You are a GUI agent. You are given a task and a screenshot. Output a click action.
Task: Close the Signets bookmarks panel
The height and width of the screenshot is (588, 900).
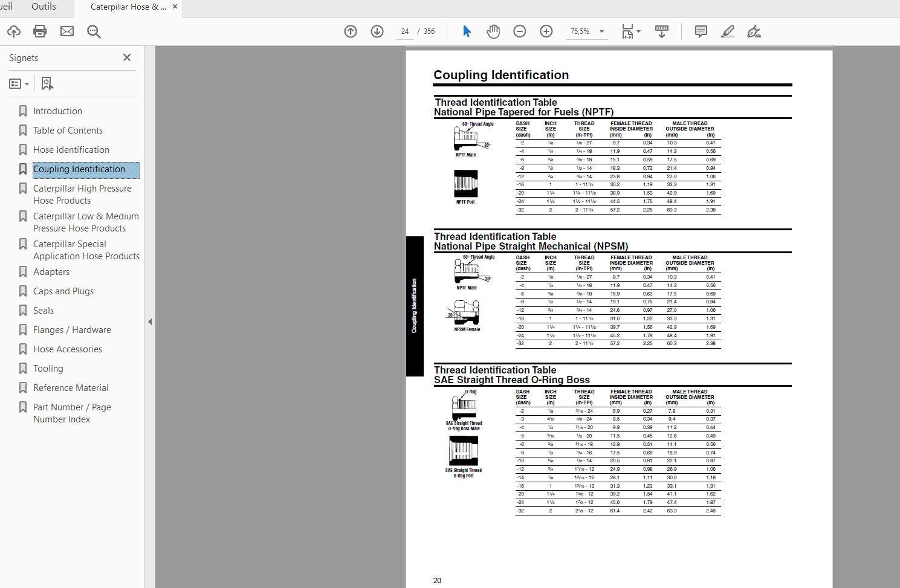pos(127,57)
